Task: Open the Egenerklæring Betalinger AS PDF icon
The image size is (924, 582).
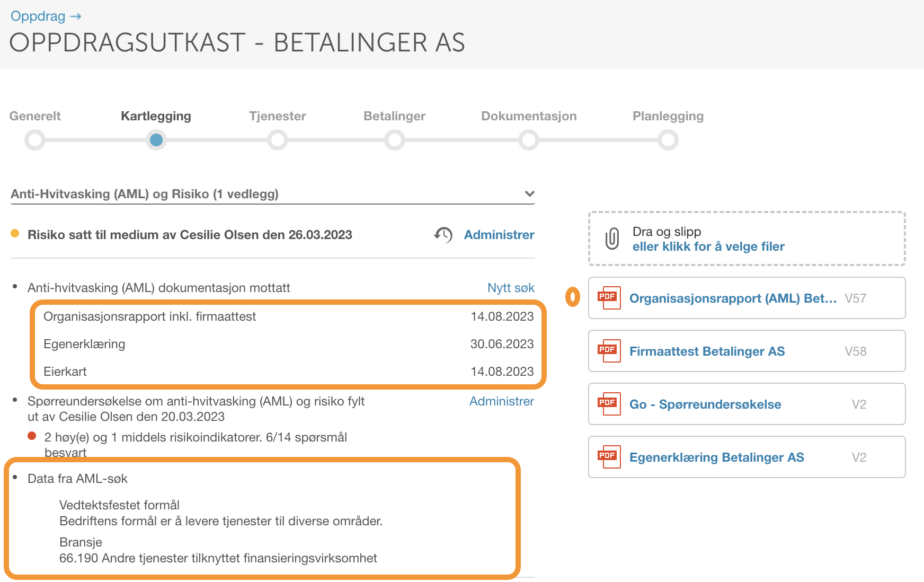Action: [609, 457]
